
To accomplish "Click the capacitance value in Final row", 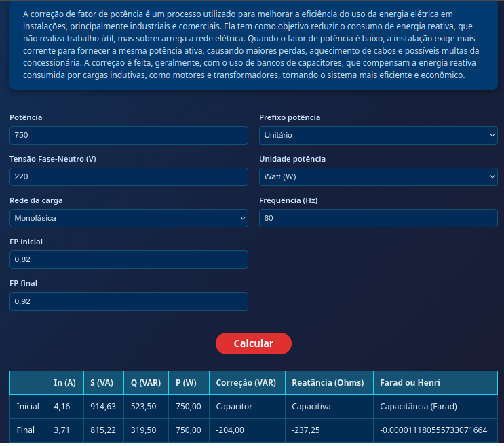I will (433, 430).
